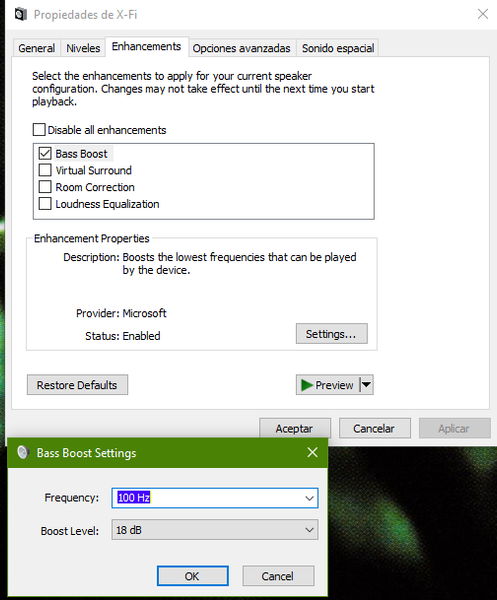Click the Settings... button
The image size is (497, 600).
pyautogui.click(x=331, y=334)
